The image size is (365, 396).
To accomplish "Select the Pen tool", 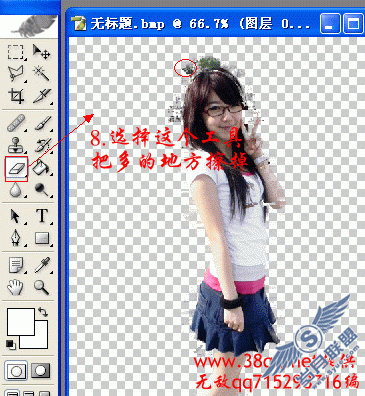I will click(16, 238).
